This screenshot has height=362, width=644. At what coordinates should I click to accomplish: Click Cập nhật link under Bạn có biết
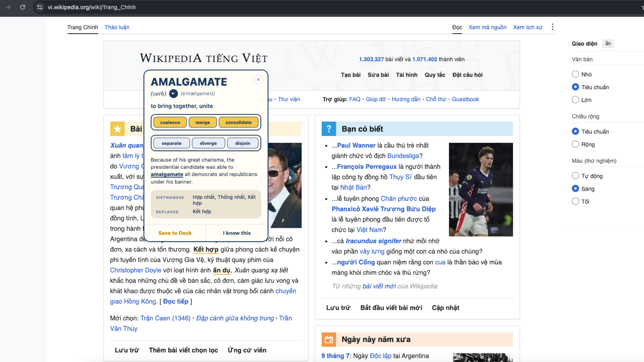445,308
